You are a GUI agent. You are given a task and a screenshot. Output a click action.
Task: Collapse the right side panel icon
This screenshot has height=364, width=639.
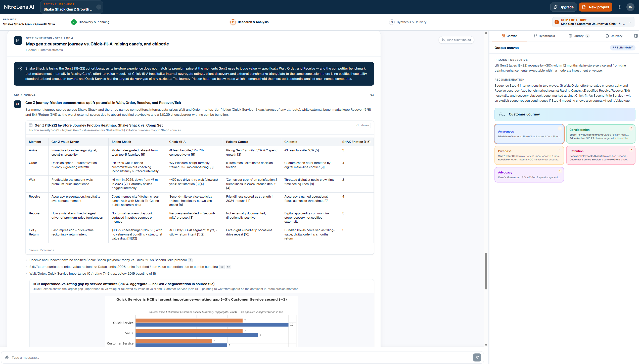coord(636,36)
